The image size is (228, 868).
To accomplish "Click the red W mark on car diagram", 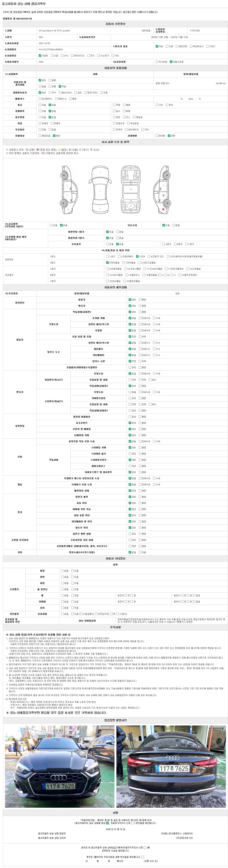I will [x=163, y=209].
